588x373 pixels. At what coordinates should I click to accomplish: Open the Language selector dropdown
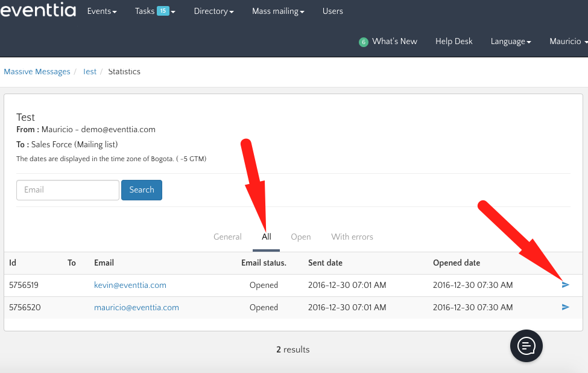[511, 42]
